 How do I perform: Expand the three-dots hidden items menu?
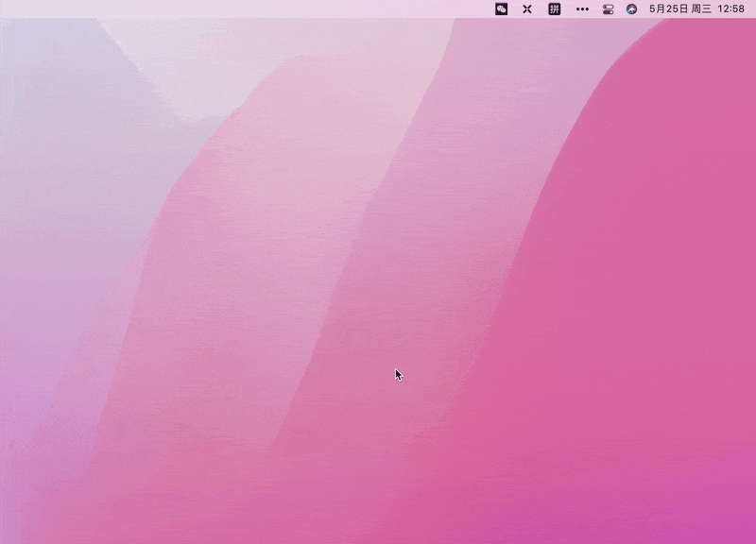point(582,8)
